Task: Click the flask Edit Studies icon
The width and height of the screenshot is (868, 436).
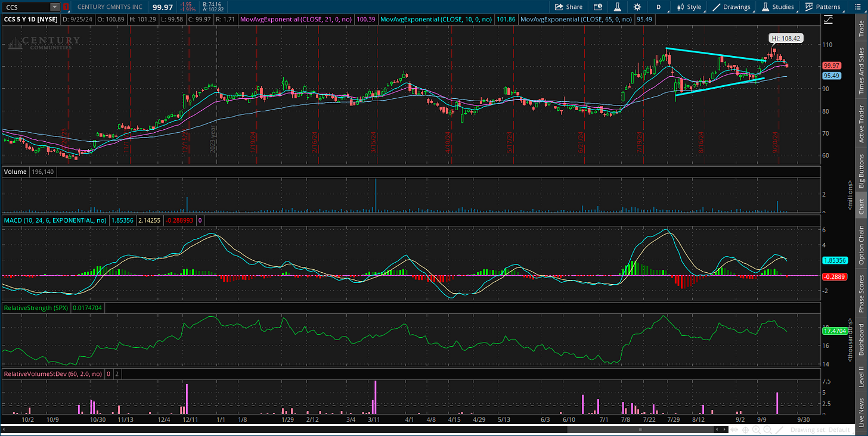Action: (618, 7)
